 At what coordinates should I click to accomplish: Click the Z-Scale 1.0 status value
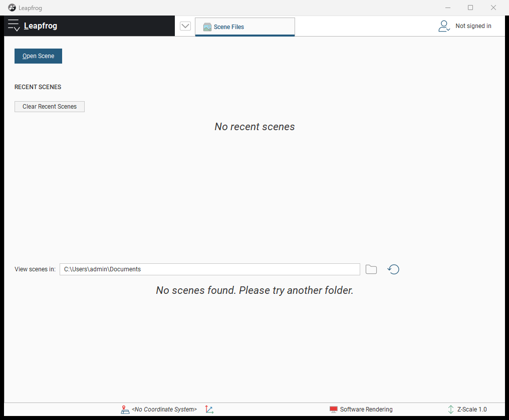[472, 409]
